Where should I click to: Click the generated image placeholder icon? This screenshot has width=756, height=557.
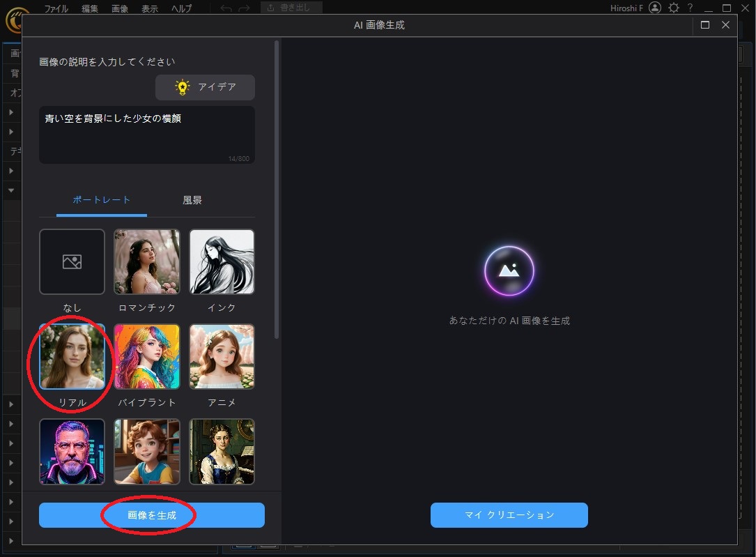(x=509, y=270)
